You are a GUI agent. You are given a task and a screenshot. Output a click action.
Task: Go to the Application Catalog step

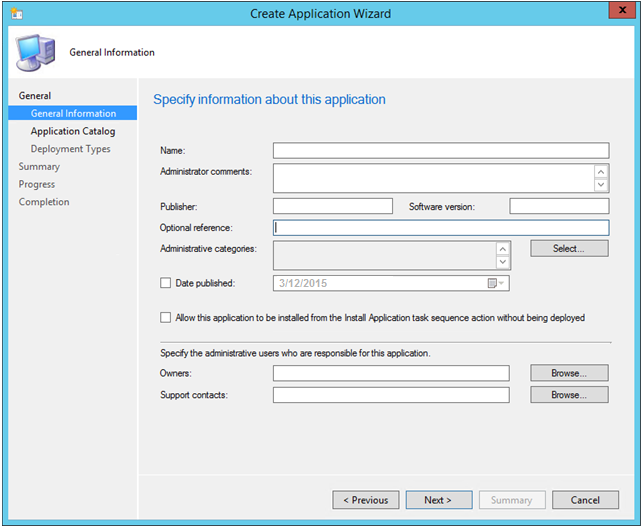coord(72,131)
